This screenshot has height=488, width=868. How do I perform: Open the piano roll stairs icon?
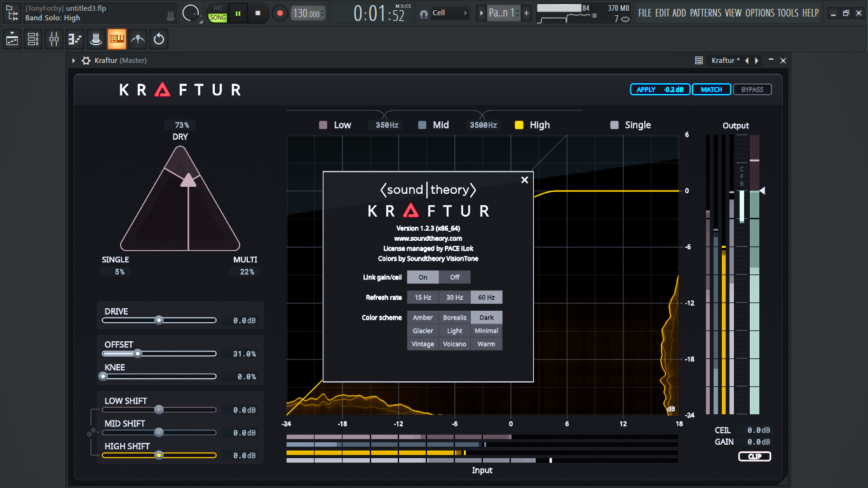[75, 39]
